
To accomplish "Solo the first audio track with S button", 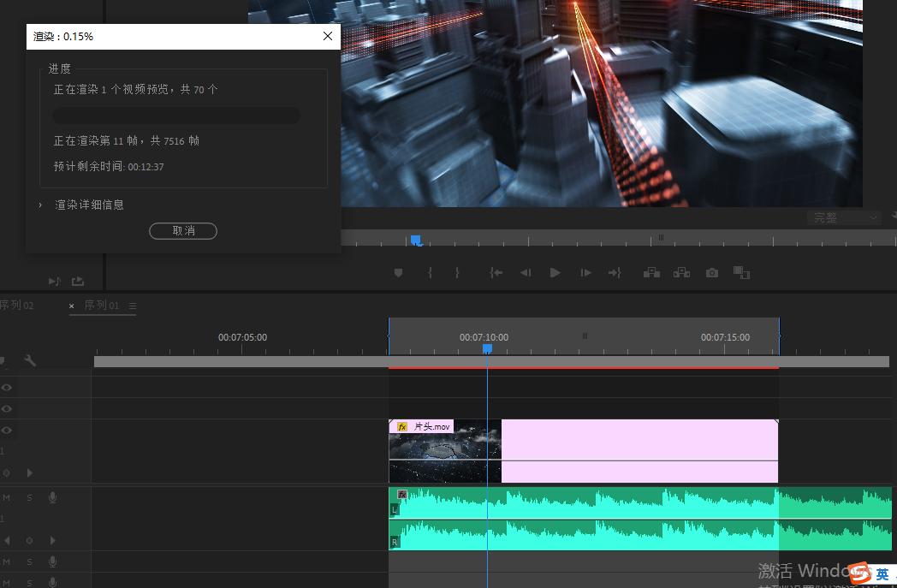I will coord(29,497).
